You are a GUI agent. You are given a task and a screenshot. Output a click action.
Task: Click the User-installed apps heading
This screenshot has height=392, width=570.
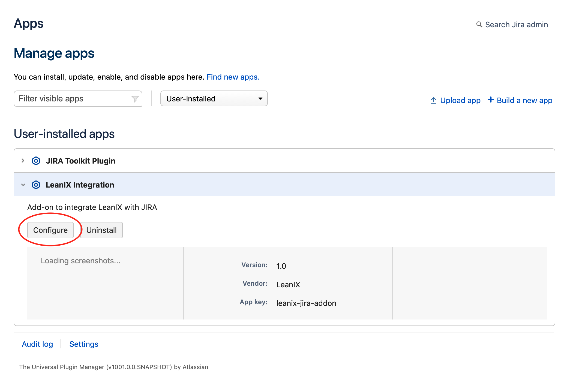point(64,134)
